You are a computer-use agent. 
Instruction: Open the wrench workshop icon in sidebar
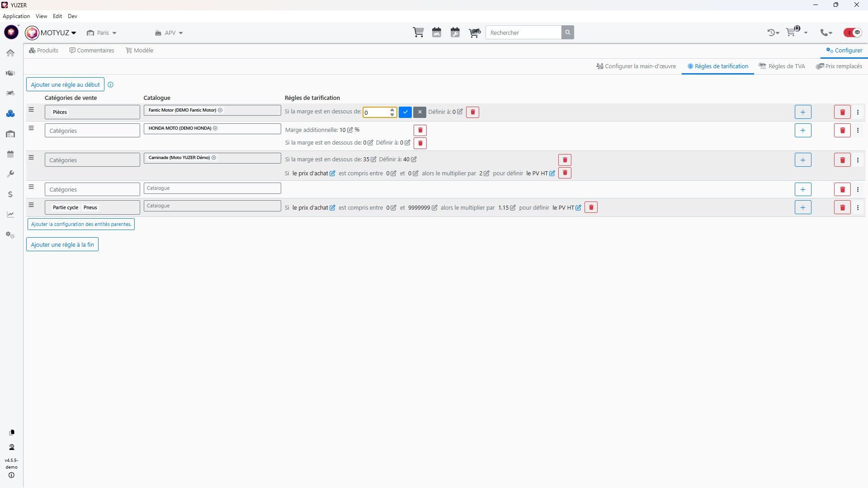[x=10, y=174]
